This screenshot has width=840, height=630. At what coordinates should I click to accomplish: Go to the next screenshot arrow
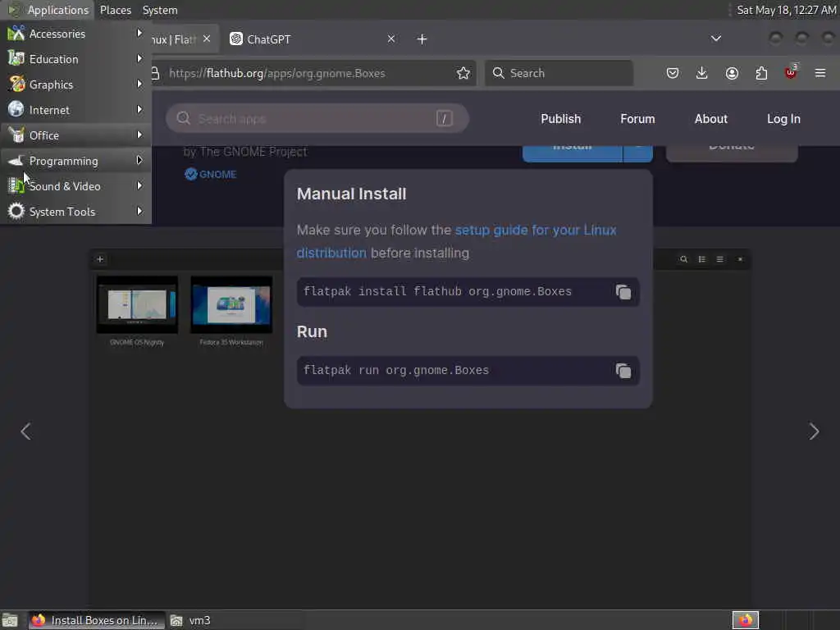[x=814, y=431]
